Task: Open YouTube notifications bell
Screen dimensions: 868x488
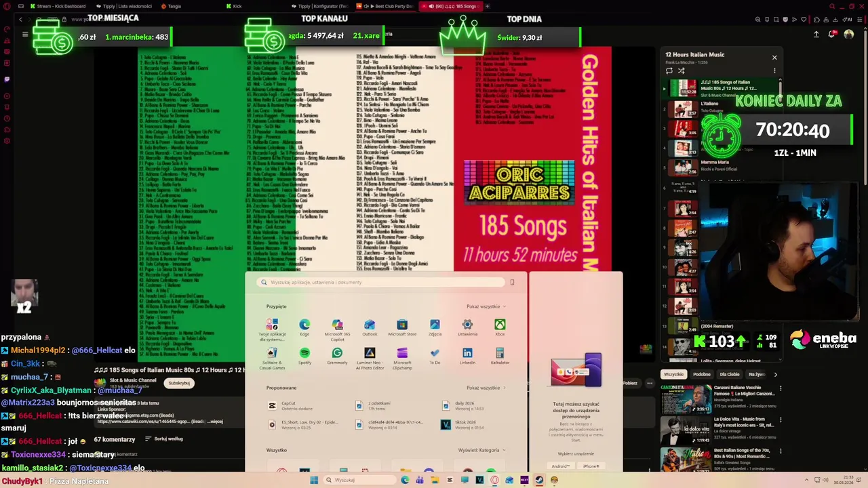Action: coord(831,34)
